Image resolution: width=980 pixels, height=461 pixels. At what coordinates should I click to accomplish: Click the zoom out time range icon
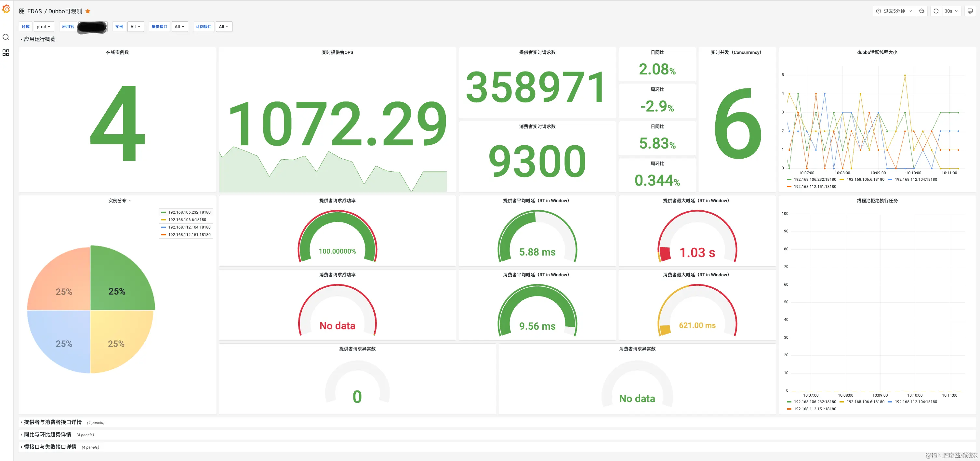[x=921, y=11]
